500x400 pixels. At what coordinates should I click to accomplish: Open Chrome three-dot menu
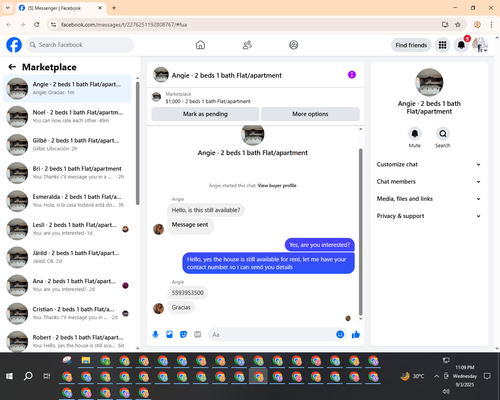click(x=491, y=24)
